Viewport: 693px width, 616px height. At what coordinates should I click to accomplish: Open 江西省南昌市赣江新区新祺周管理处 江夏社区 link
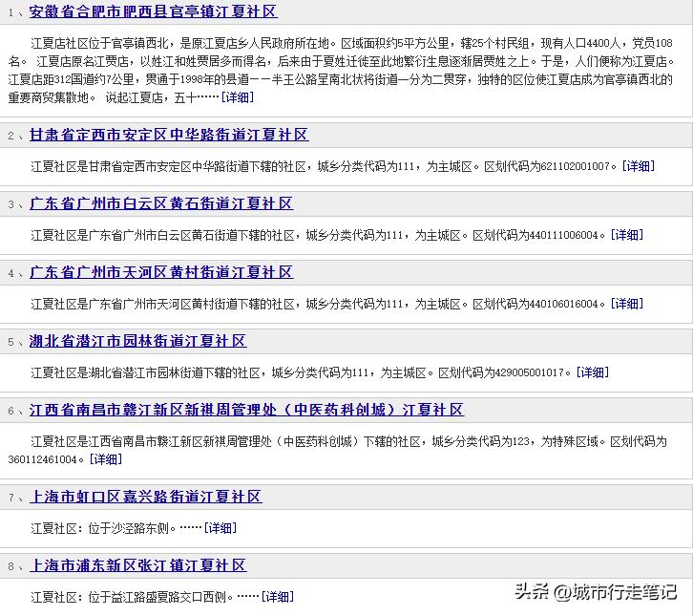coord(246,410)
